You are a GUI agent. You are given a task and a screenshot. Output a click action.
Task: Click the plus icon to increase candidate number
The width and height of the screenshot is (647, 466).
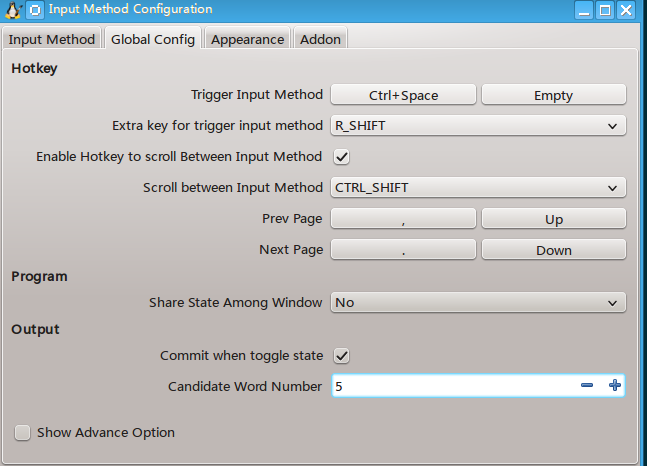coord(614,386)
